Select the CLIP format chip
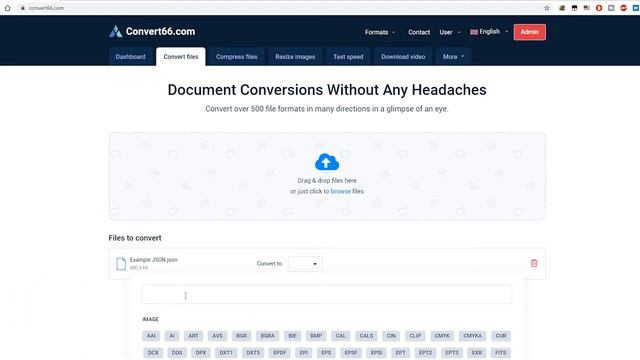Image resolution: width=640 pixels, height=360 pixels. (415, 336)
